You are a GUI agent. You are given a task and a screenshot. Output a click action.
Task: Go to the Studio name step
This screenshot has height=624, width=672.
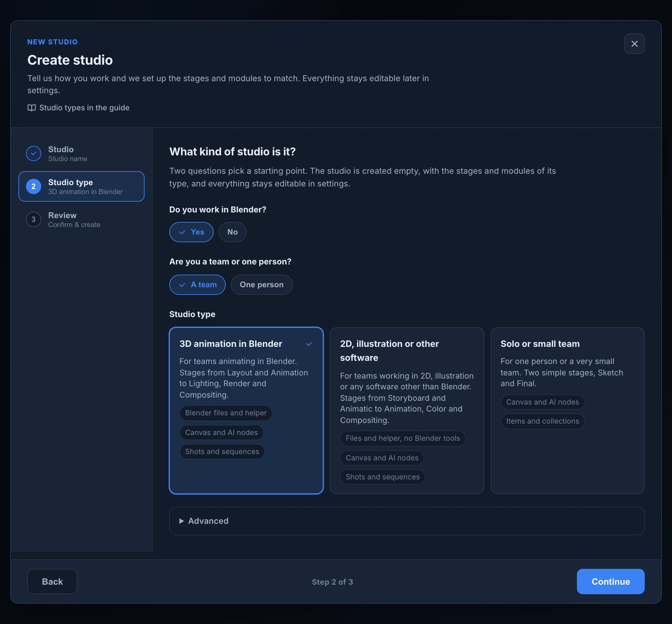(81, 154)
